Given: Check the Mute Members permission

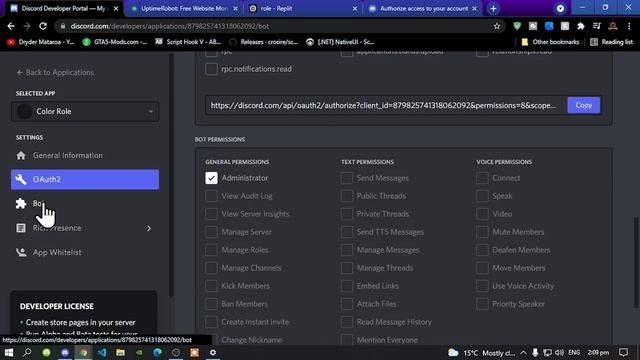Looking at the screenshot, I should coord(482,232).
